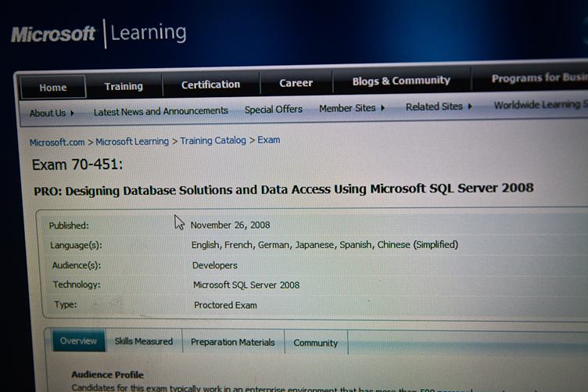Follow the Exam breadcrumb link
588x392 pixels.
[x=268, y=140]
